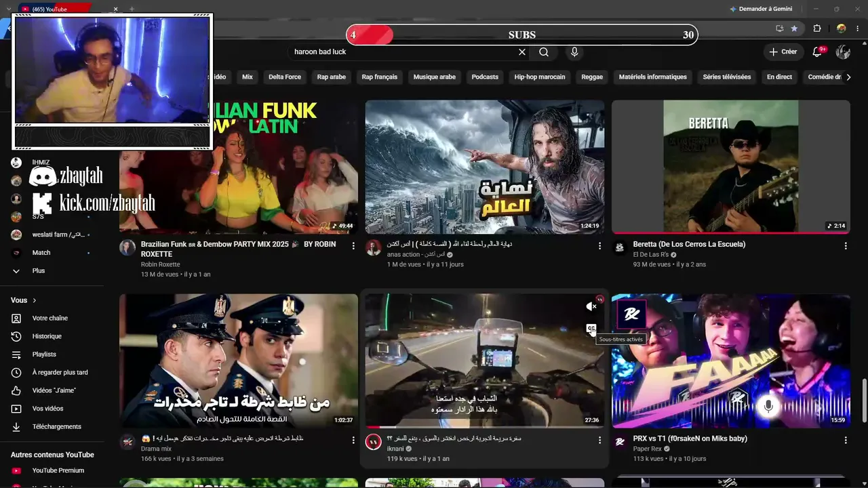Show more category chips with the right arrow
The width and height of the screenshot is (868, 488).
848,77
